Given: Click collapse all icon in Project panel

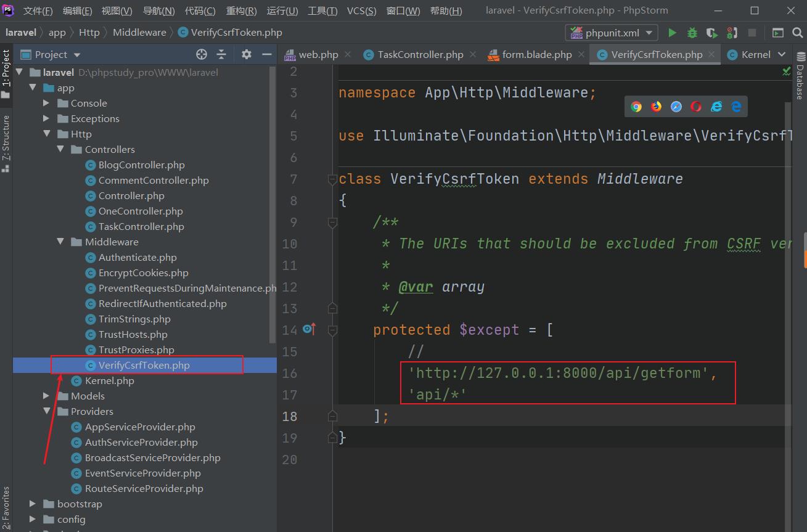Looking at the screenshot, I should [x=221, y=54].
